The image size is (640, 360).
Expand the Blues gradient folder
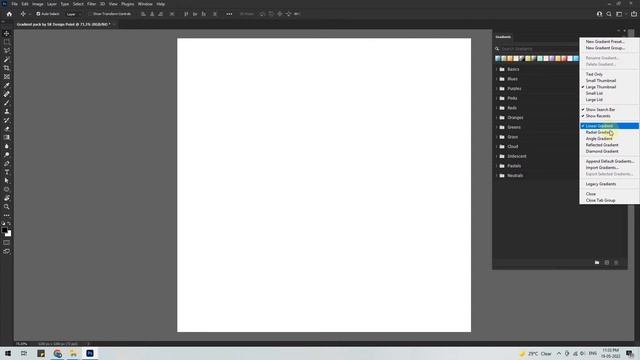[497, 79]
